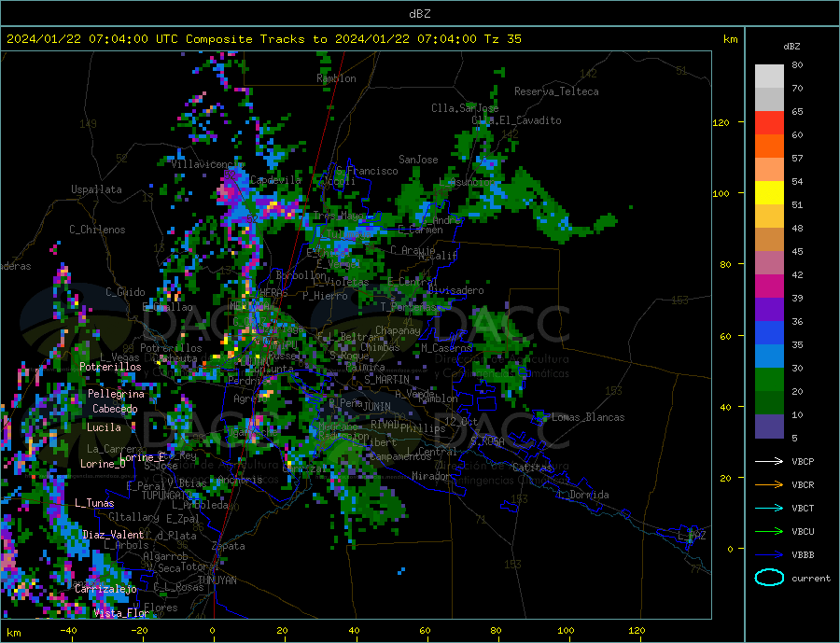This screenshot has height=643, width=840.
Task: Select the light blue 35–30 dBZ swatch
Action: tap(769, 356)
